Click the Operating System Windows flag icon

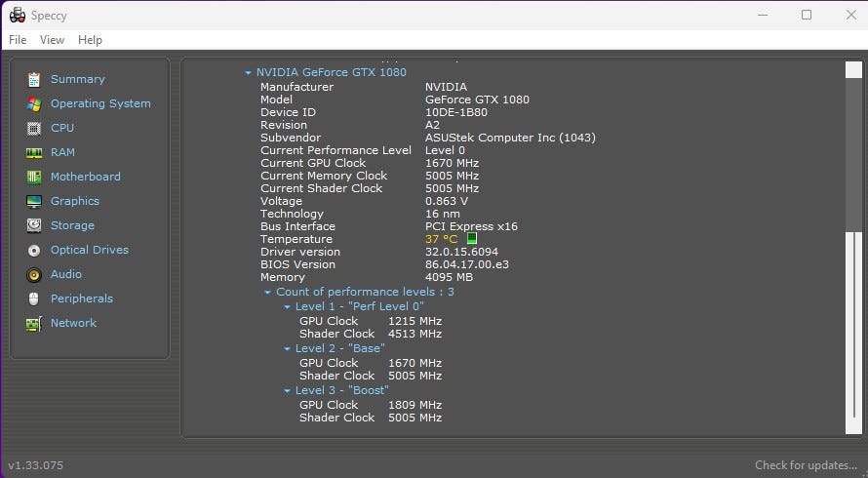point(34,104)
